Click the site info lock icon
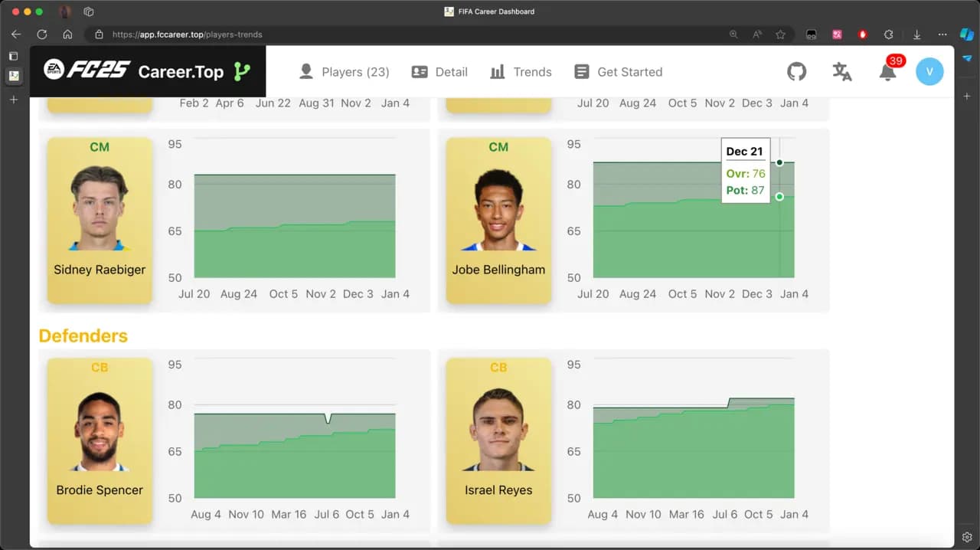The image size is (980, 550). pyautogui.click(x=99, y=34)
